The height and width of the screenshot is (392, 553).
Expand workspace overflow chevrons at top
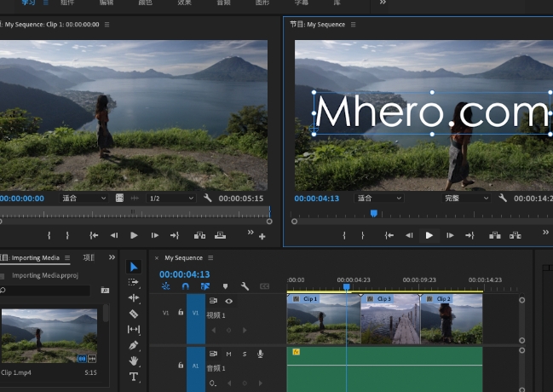[x=383, y=3]
